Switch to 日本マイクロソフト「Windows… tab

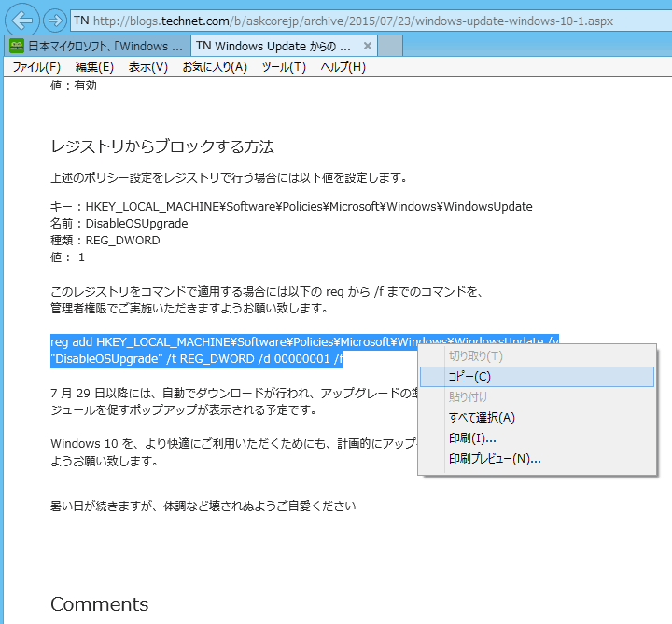[x=97, y=46]
